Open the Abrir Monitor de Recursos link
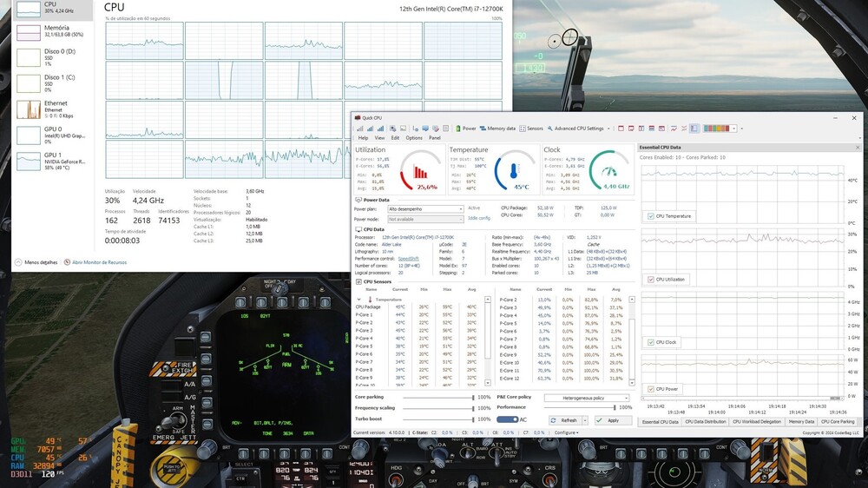 pos(97,260)
